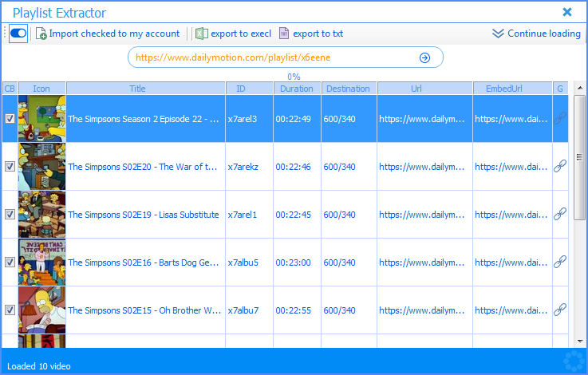588x375 pixels.
Task: Select the title 'The Simpsons Season 2 Episode 22'
Action: coord(144,119)
